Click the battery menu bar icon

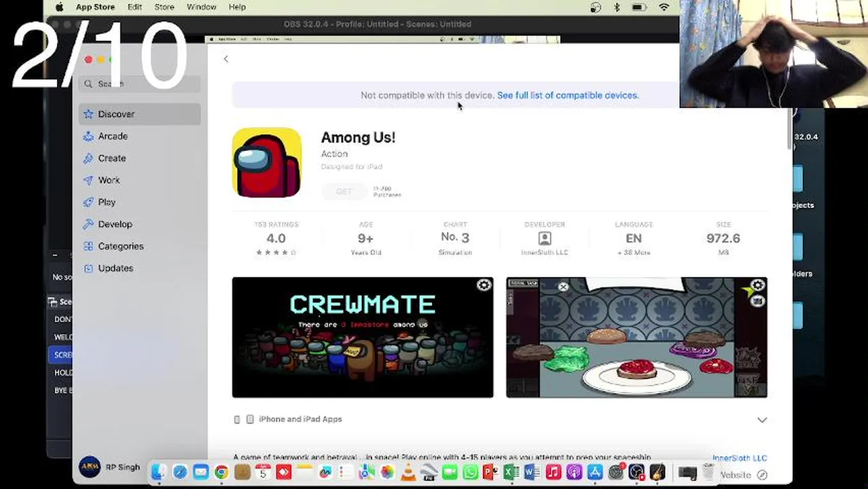pyautogui.click(x=639, y=7)
